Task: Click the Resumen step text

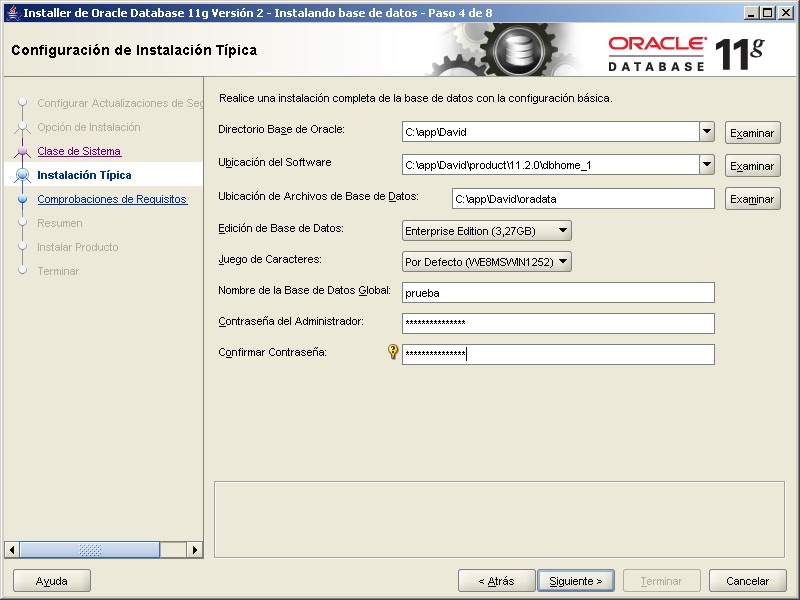Action: 60,223
